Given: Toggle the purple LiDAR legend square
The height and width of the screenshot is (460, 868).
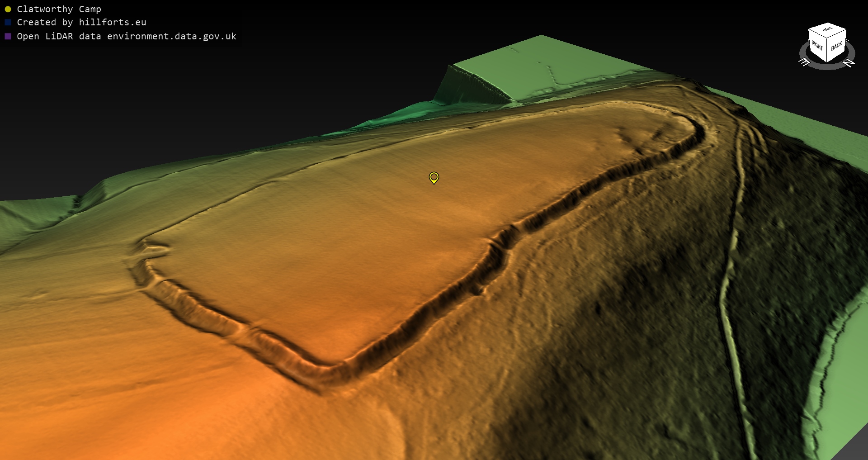Looking at the screenshot, I should pyautogui.click(x=8, y=36).
